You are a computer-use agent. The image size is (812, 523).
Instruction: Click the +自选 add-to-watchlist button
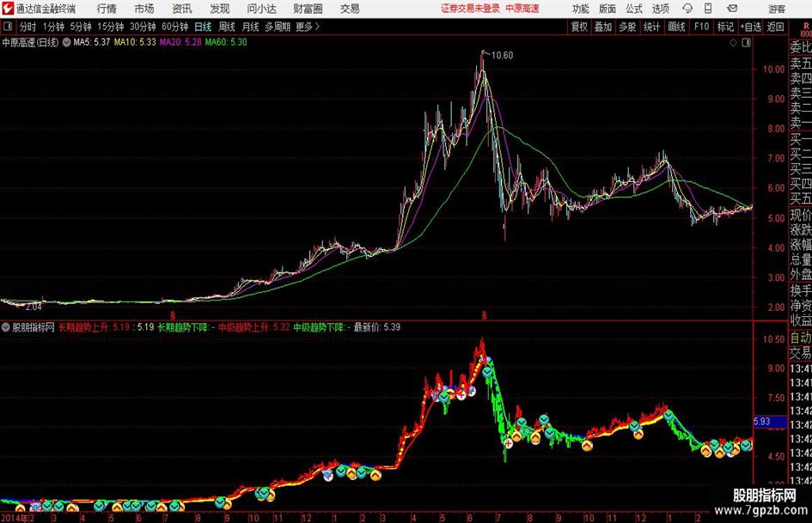[750, 27]
